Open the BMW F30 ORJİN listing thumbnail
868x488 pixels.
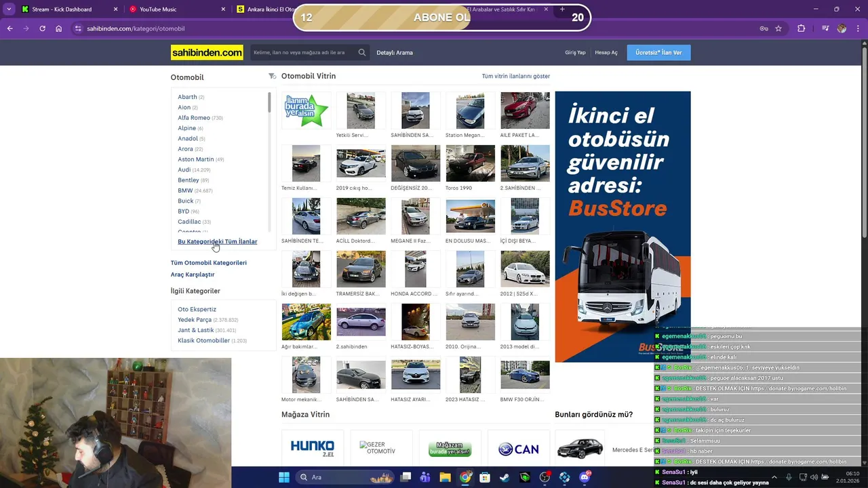pyautogui.click(x=526, y=375)
